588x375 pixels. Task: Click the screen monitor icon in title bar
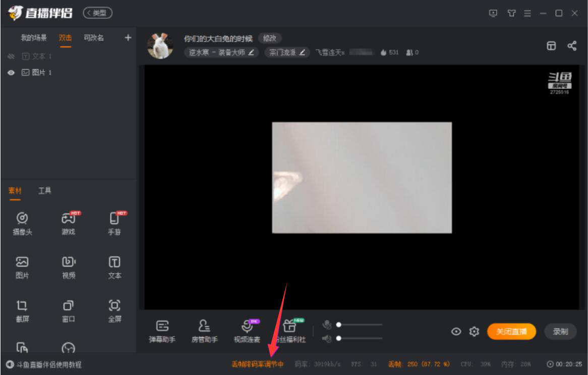click(493, 13)
